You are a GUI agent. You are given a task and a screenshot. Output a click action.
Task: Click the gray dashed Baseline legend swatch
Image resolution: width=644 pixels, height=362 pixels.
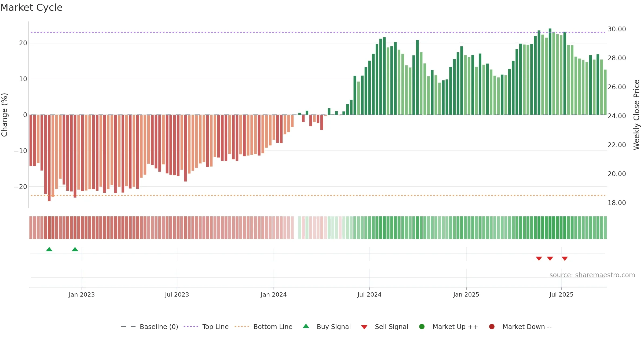[x=128, y=327]
